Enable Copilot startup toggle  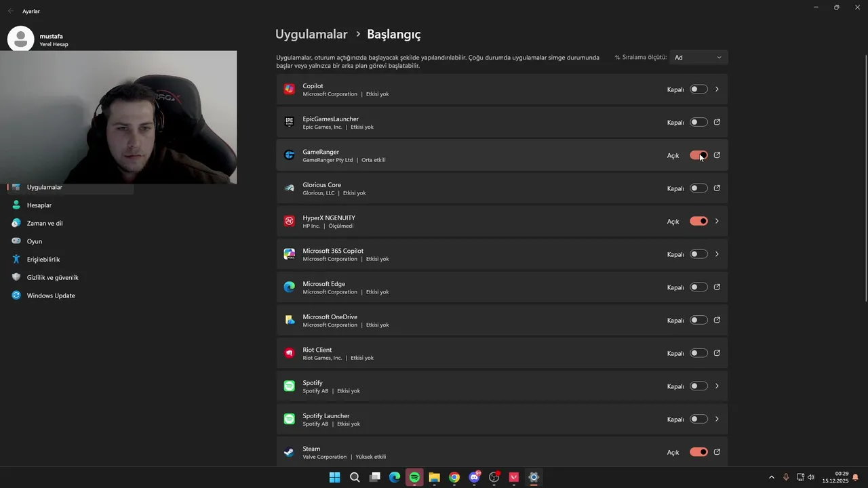[698, 89]
